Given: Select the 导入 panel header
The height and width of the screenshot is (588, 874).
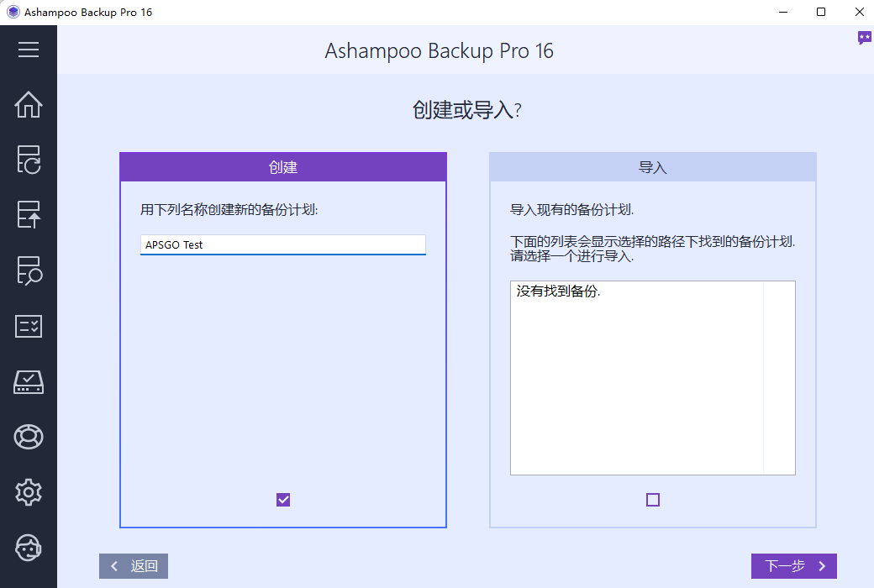Looking at the screenshot, I should pos(653,167).
